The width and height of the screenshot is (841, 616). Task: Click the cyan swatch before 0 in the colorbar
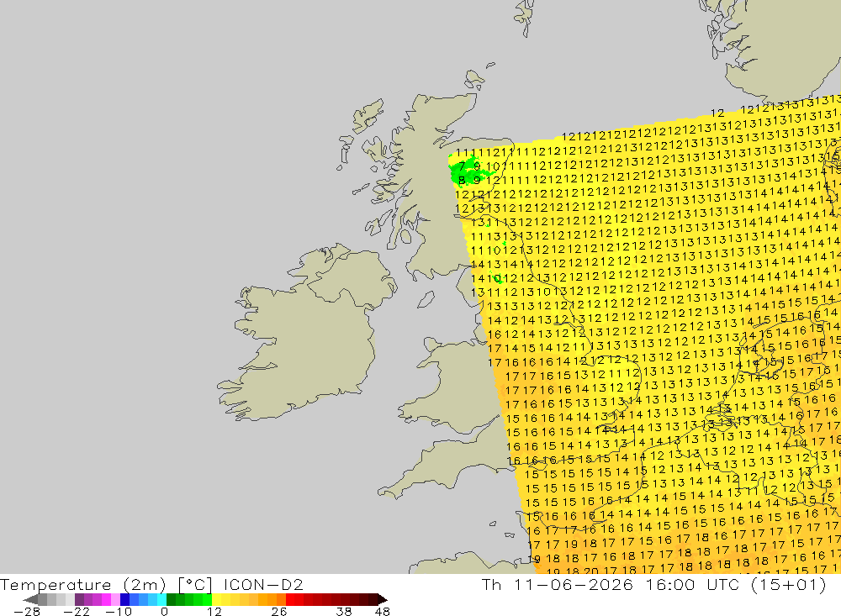coord(161,599)
